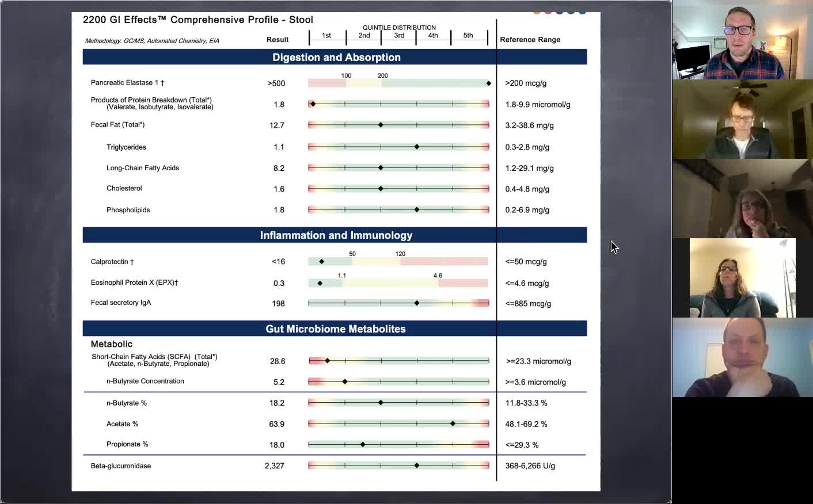The height and width of the screenshot is (504, 813).
Task: Click the '>=23.3 micromol/g' reference range
Action: [539, 361]
